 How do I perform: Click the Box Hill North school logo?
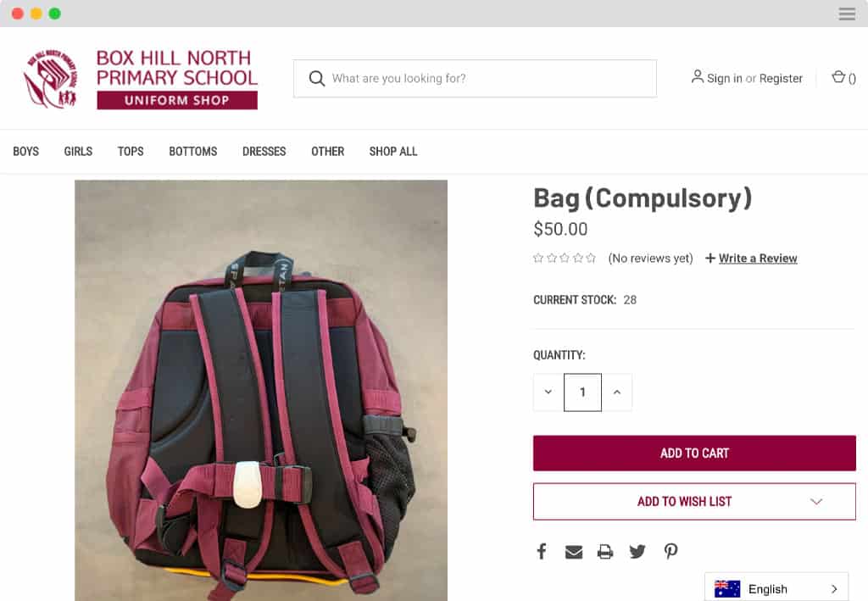(x=141, y=79)
